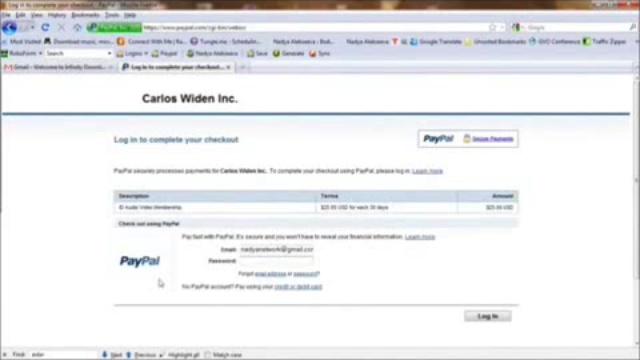
Task: Go back with the browser Back arrow
Action: tap(9, 28)
